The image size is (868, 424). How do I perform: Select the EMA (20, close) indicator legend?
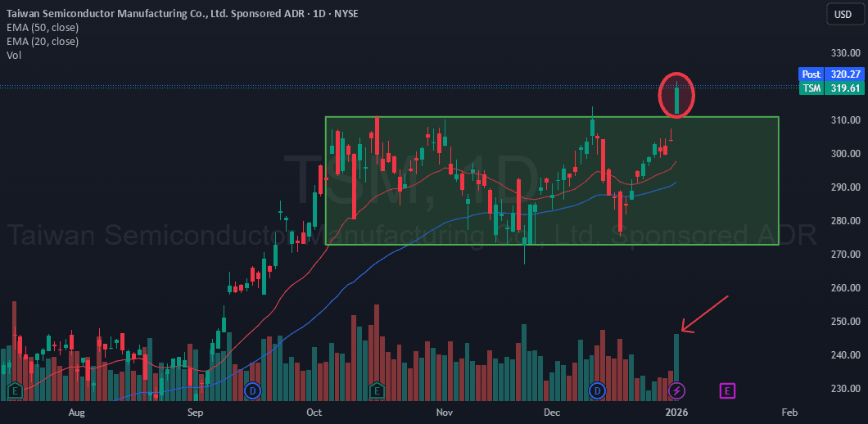tap(42, 42)
